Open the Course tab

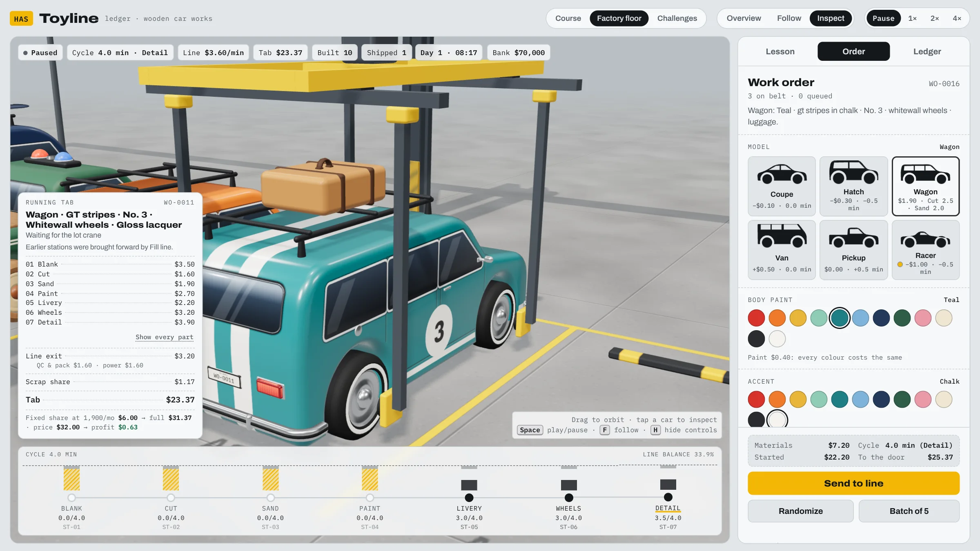(568, 18)
